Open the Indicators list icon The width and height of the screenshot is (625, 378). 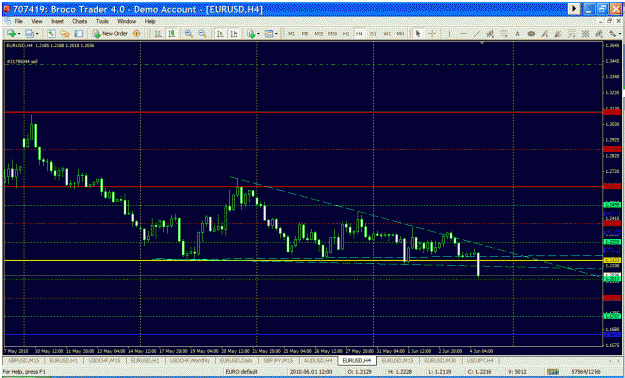click(251, 33)
